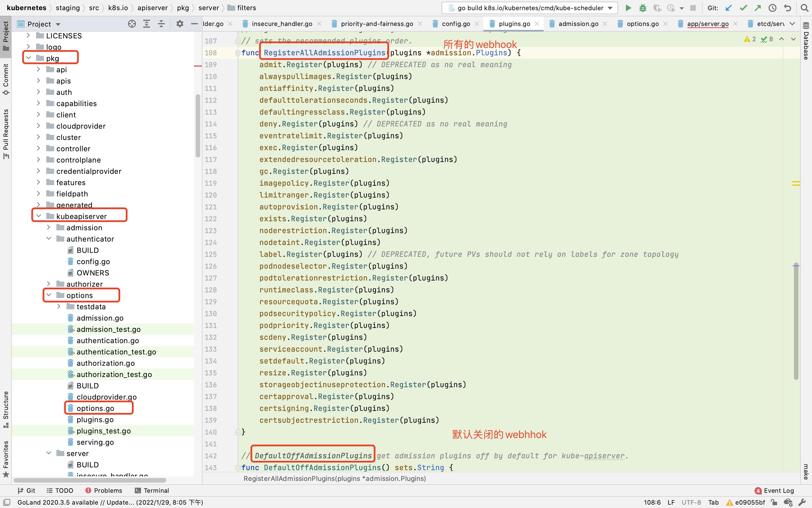This screenshot has height=508, width=812.
Task: Click line position 108:6 in status bar
Action: [652, 502]
